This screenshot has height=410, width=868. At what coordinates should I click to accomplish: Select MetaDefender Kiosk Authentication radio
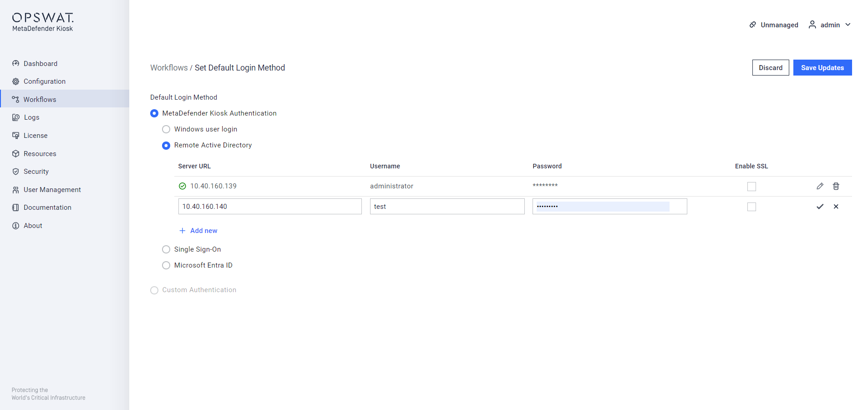tap(154, 113)
